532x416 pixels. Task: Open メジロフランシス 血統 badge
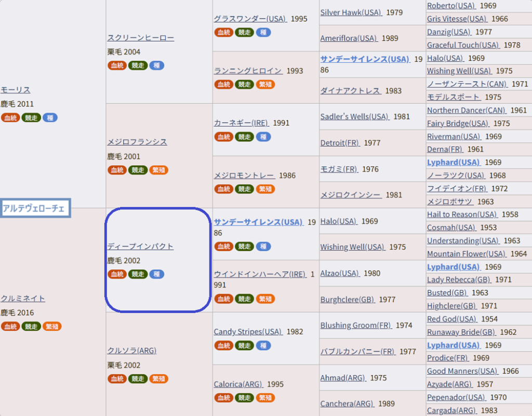(117, 170)
